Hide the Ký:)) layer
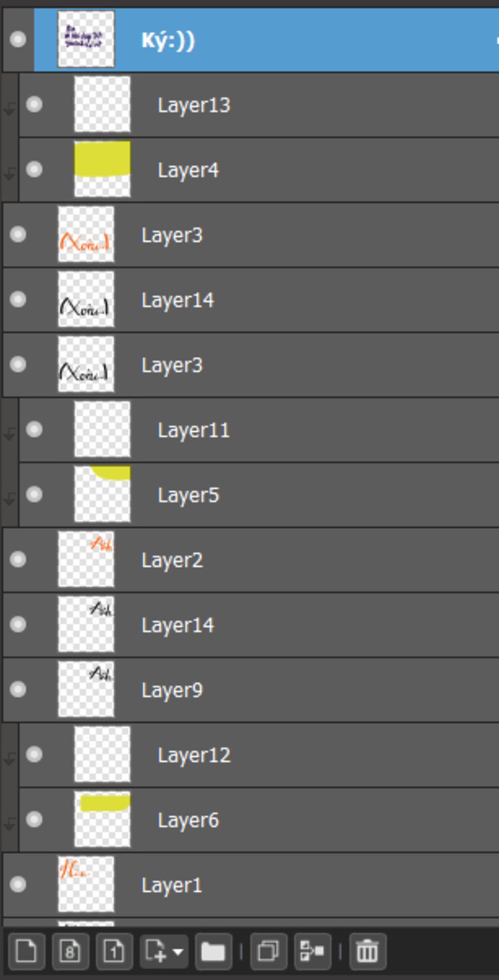499x980 pixels. click(x=18, y=39)
